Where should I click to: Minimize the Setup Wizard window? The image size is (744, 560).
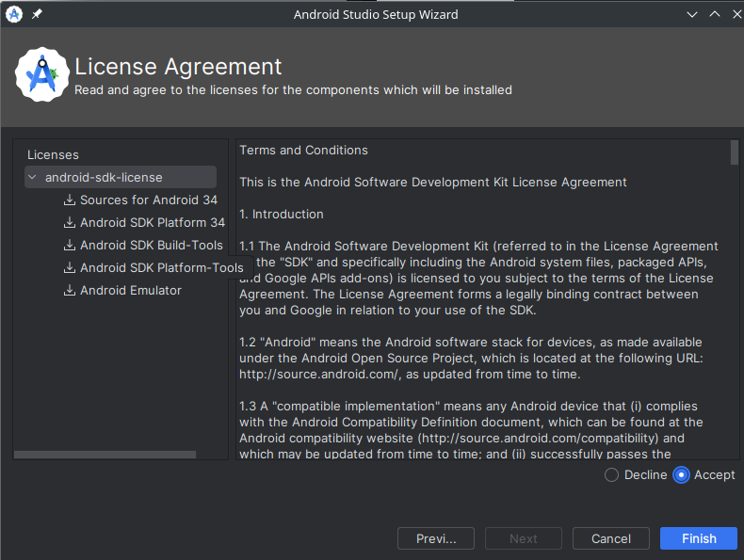click(688, 14)
